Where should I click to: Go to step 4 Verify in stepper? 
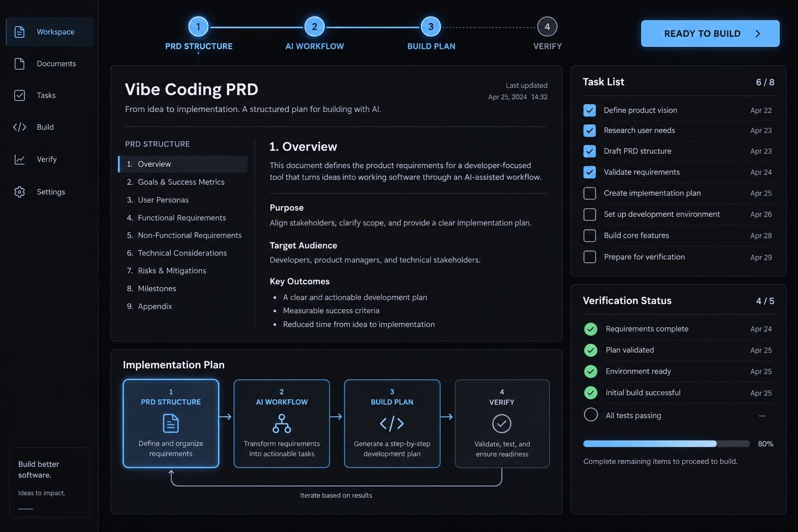[547, 26]
